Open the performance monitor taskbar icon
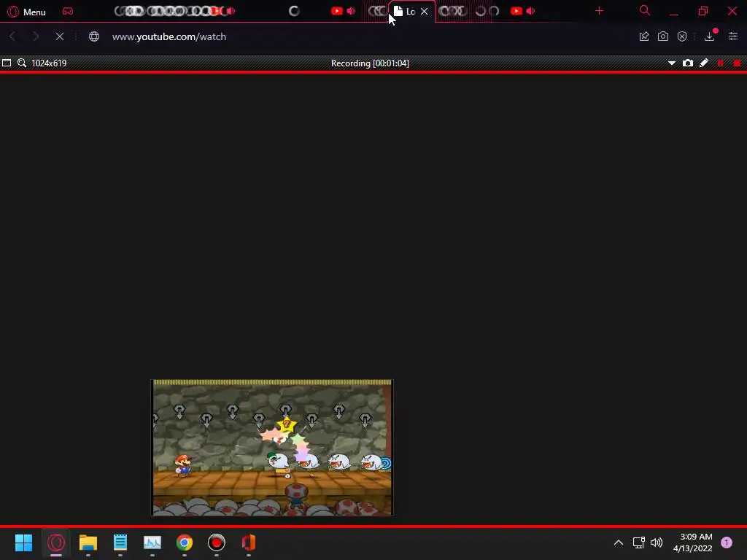The width and height of the screenshot is (747, 560). 152,542
